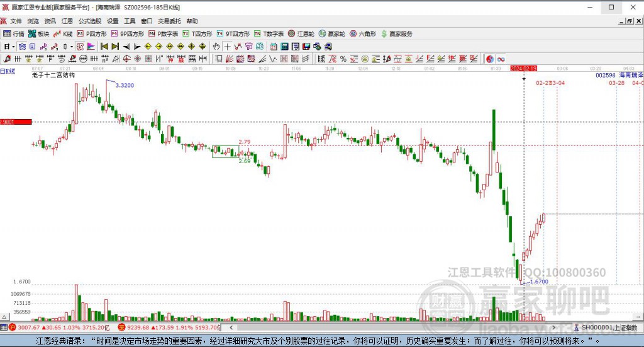Open the T四方形 tool
This screenshot has height=347, width=644.
[197, 34]
